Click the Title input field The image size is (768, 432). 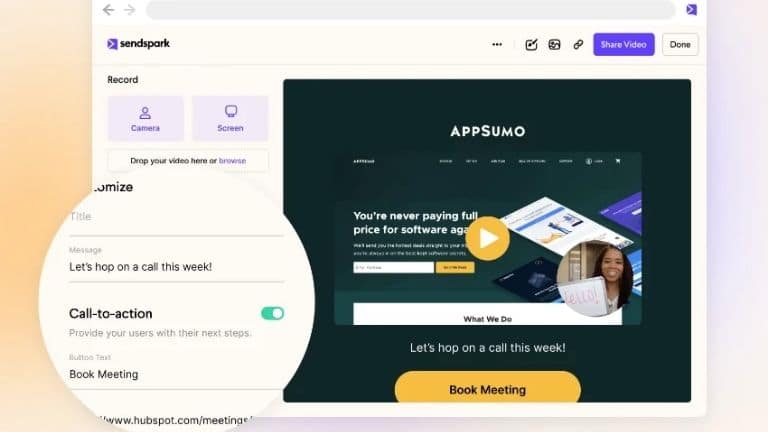point(176,218)
